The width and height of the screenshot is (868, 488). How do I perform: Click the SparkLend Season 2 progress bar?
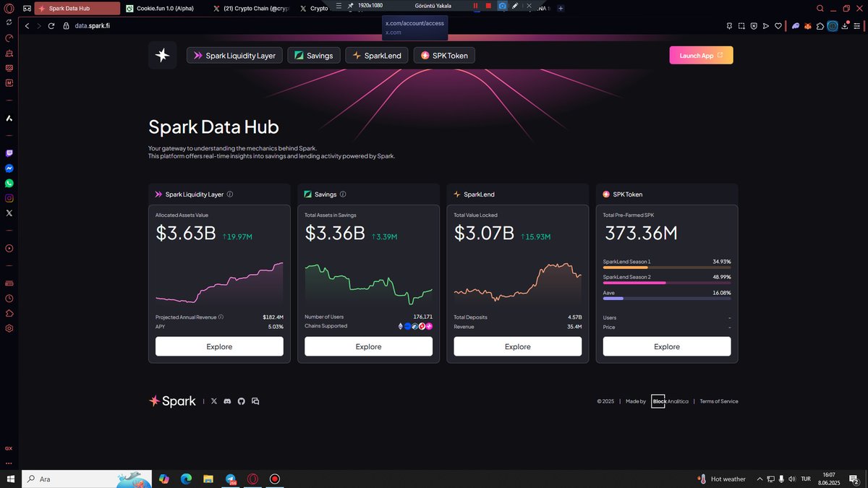[x=667, y=283]
